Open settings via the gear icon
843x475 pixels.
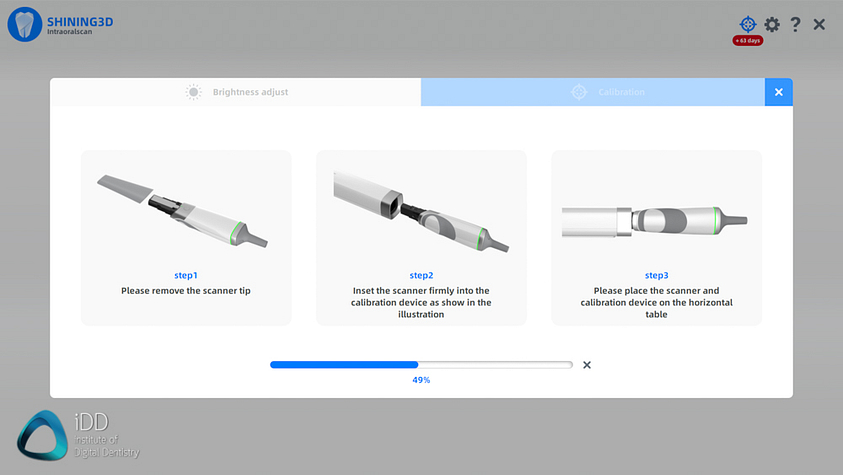click(x=772, y=24)
